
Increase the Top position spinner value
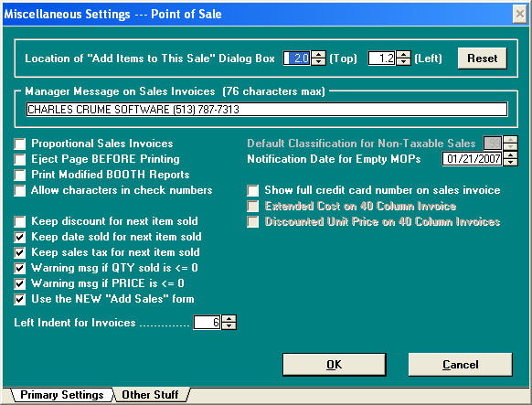(x=318, y=55)
